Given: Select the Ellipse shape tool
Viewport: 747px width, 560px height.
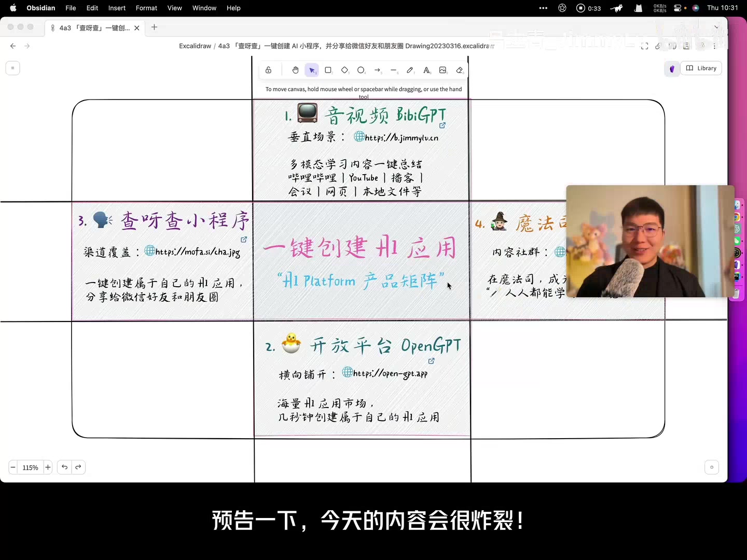Looking at the screenshot, I should 361,70.
